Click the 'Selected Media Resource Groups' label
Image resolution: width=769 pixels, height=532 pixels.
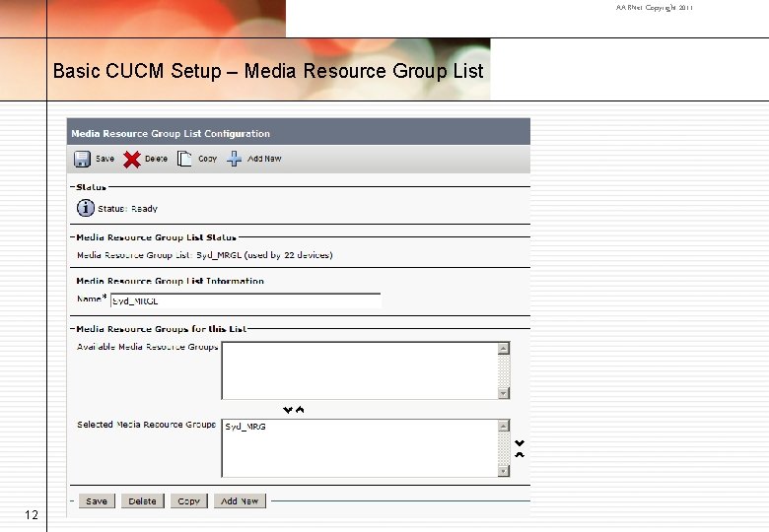point(146,425)
